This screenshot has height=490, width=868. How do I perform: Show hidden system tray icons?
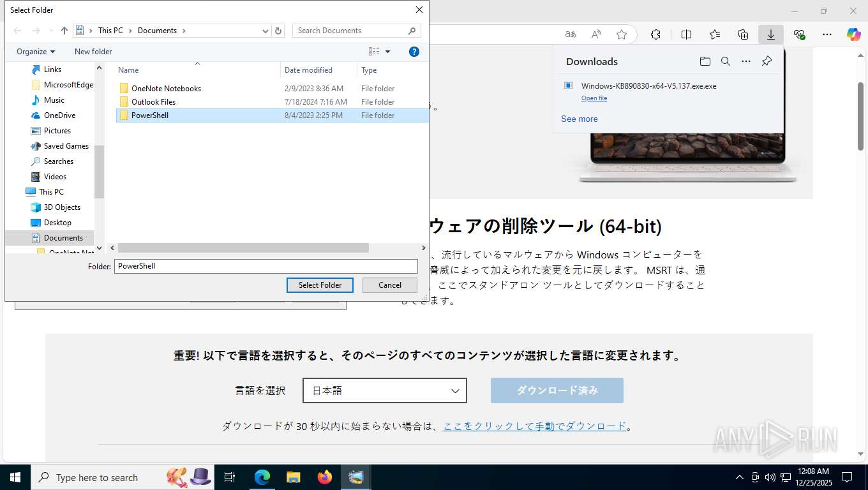click(740, 477)
